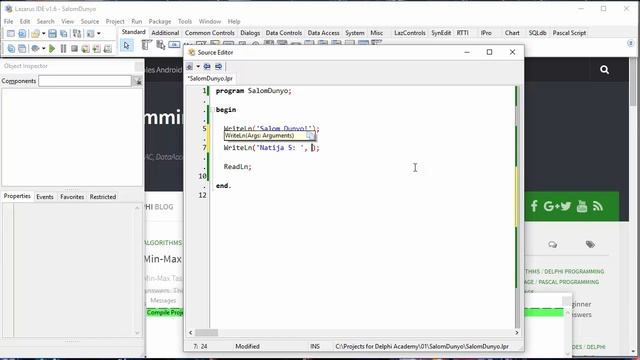Click the Components filter input field
This screenshot has width=640, height=360.
click(x=85, y=81)
